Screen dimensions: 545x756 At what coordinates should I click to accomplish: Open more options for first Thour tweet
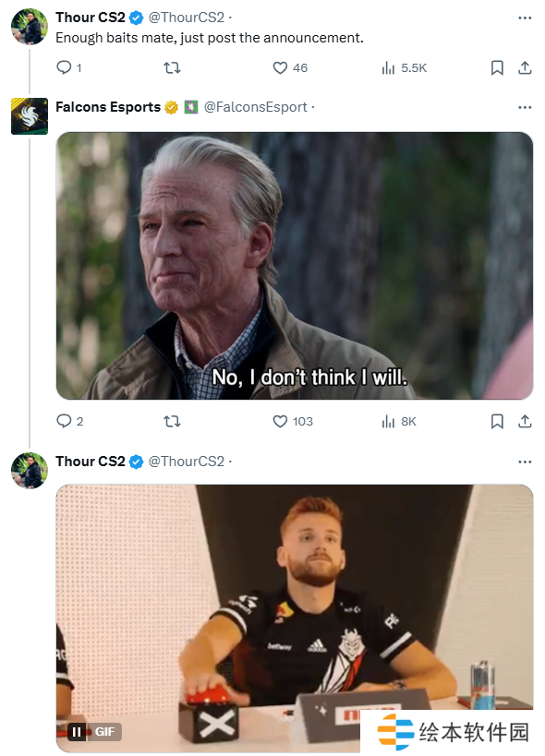pyautogui.click(x=525, y=18)
